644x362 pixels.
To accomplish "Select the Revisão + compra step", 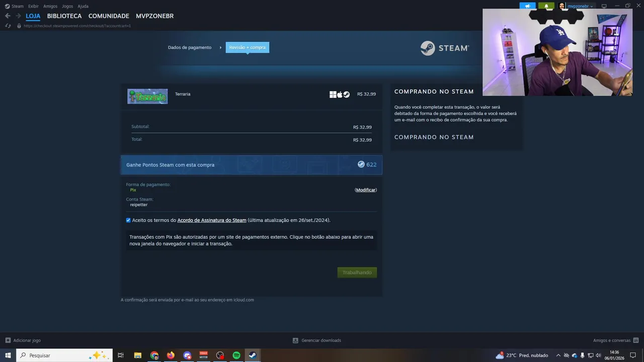I will pos(247,47).
